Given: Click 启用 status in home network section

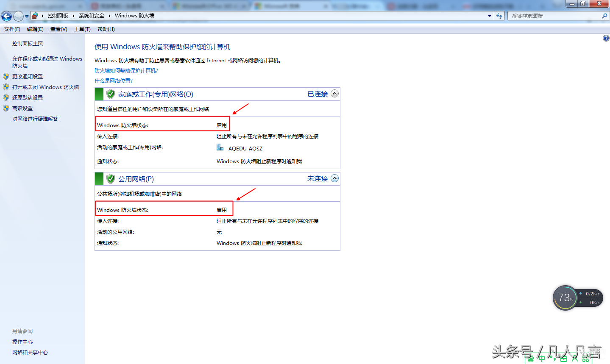Looking at the screenshot, I should (x=222, y=125).
